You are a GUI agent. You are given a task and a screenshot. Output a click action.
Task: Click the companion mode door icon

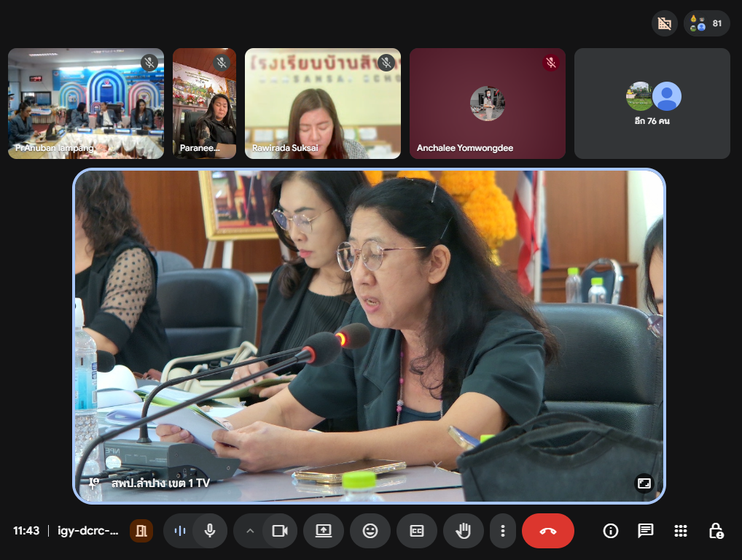click(x=141, y=531)
